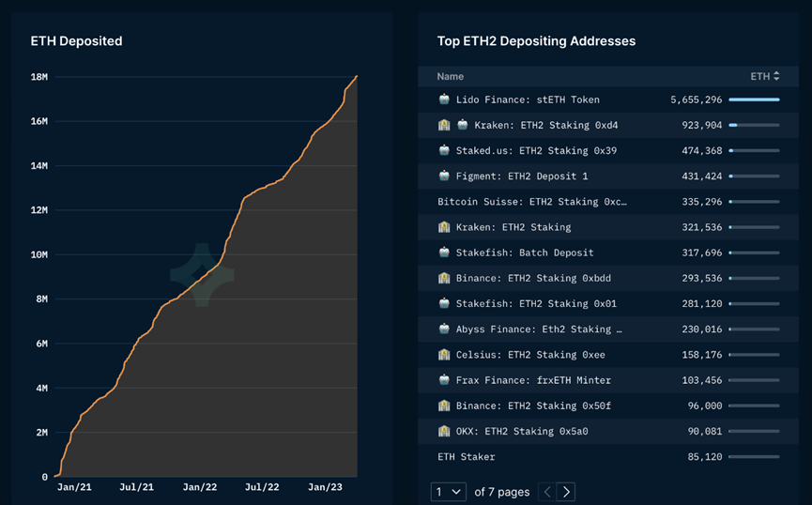Click the Name column header
Screen dimensions: 812x505
450,76
